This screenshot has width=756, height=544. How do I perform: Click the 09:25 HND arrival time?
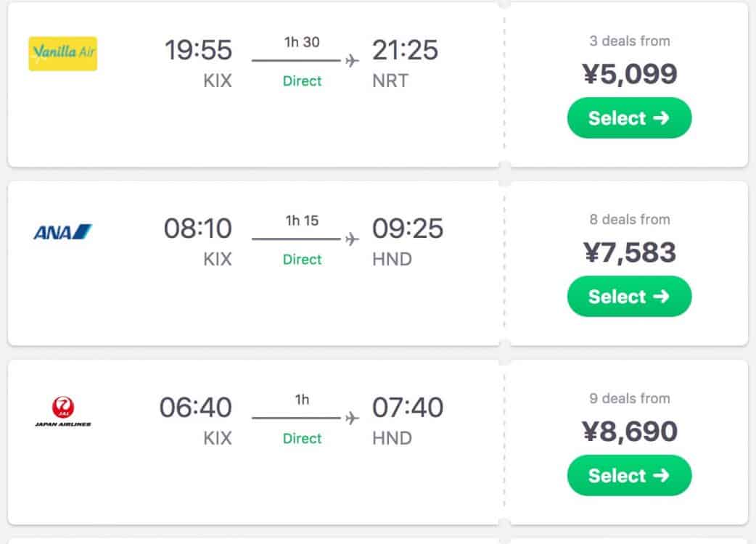(407, 229)
